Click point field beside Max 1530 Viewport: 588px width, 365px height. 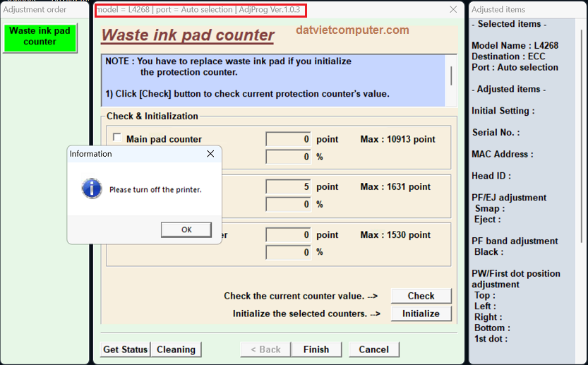coord(288,235)
